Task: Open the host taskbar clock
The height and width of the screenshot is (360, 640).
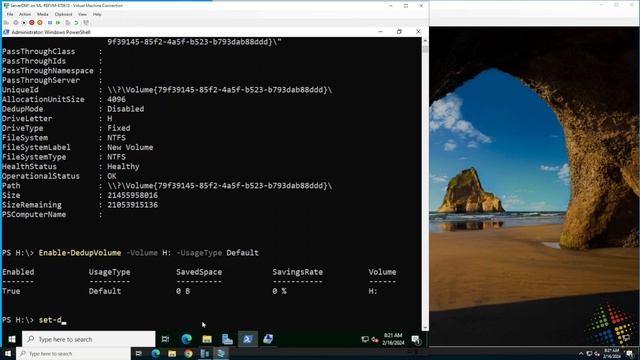Action: (x=611, y=353)
